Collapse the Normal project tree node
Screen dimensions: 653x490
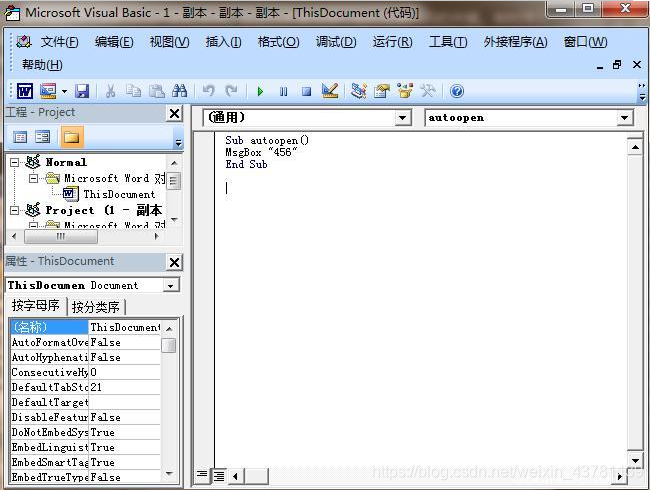(x=15, y=162)
